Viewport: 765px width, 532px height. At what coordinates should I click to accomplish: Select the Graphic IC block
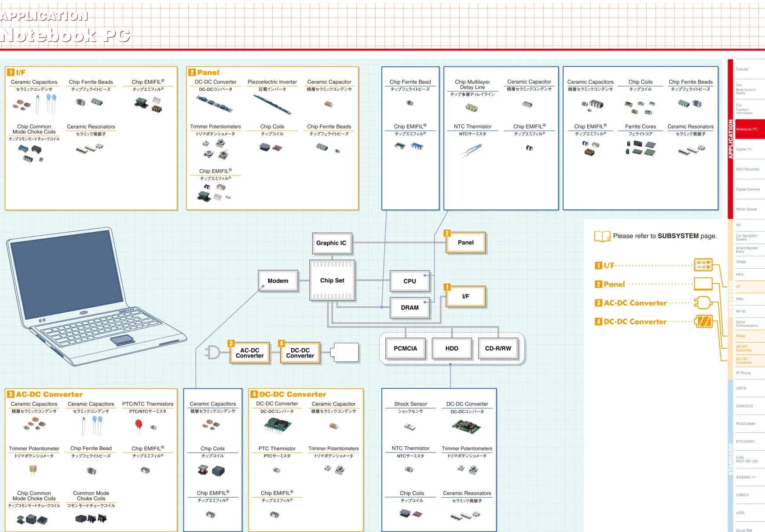click(x=332, y=243)
